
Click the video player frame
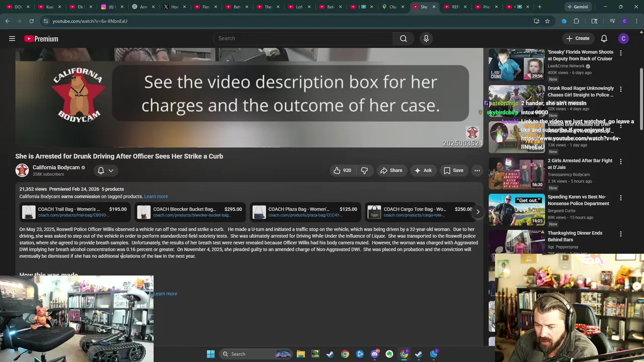point(249,98)
